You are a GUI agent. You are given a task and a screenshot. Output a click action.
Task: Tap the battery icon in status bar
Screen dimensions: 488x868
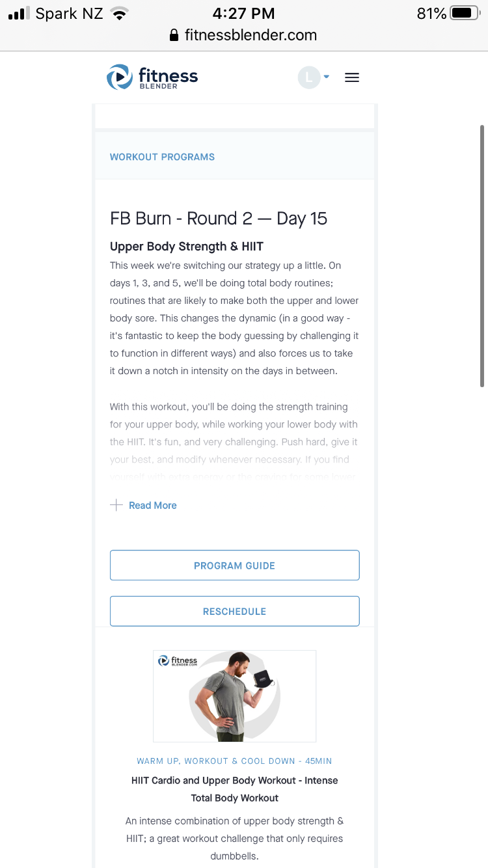(465, 13)
